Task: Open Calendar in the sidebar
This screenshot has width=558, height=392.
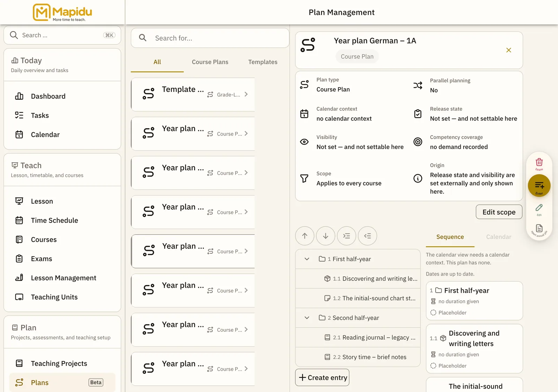Action: 62,134
